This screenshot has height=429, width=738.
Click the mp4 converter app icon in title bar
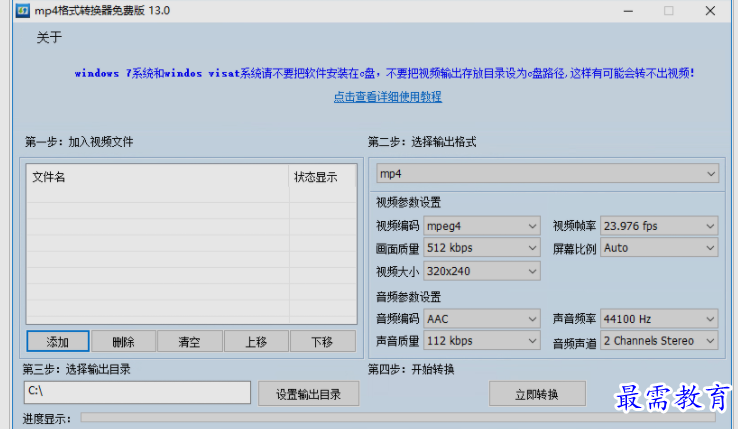point(23,10)
